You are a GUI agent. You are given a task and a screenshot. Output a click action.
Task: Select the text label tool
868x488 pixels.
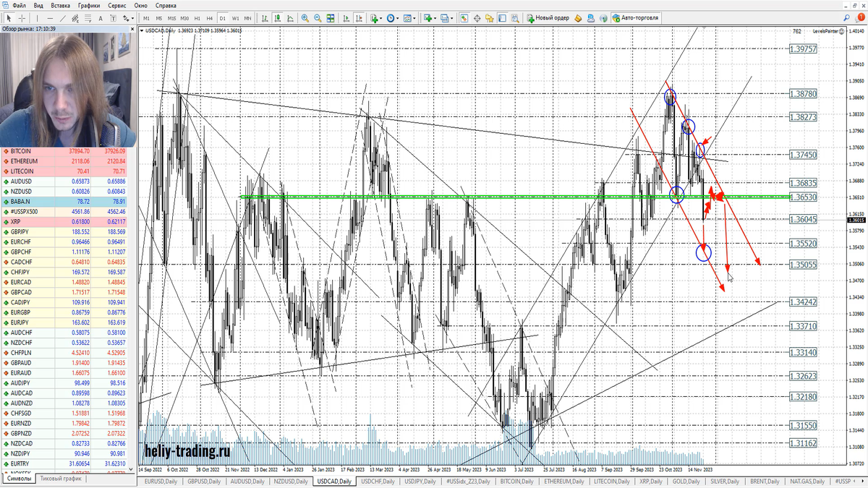point(114,17)
